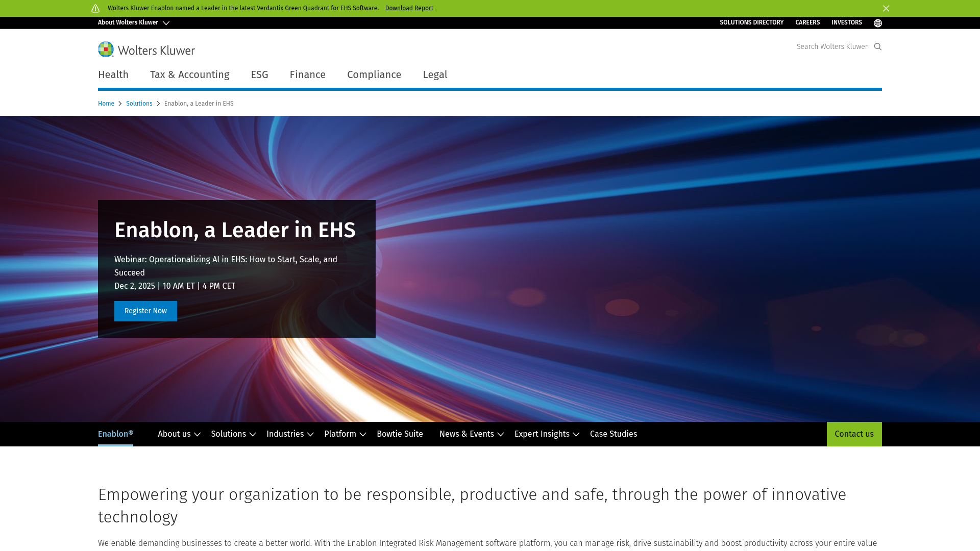This screenshot has height=551, width=980.
Task: Click Register Now for the webinar
Action: [x=145, y=311]
